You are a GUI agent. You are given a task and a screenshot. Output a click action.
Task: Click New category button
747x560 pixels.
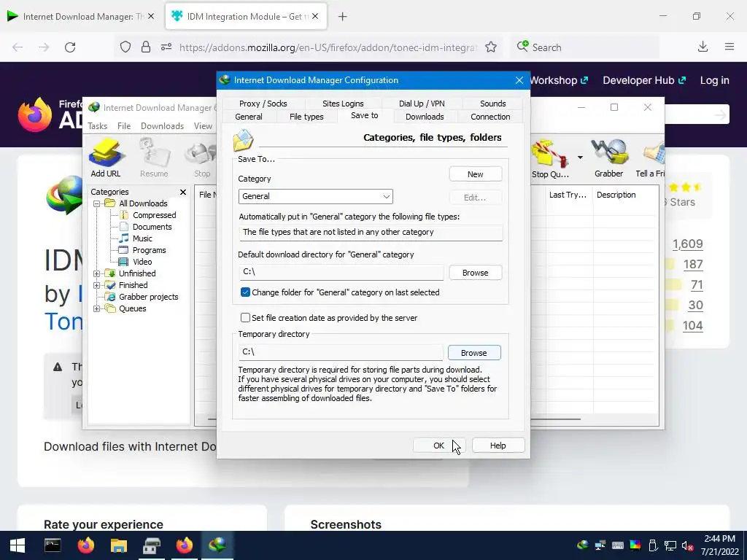coord(476,174)
